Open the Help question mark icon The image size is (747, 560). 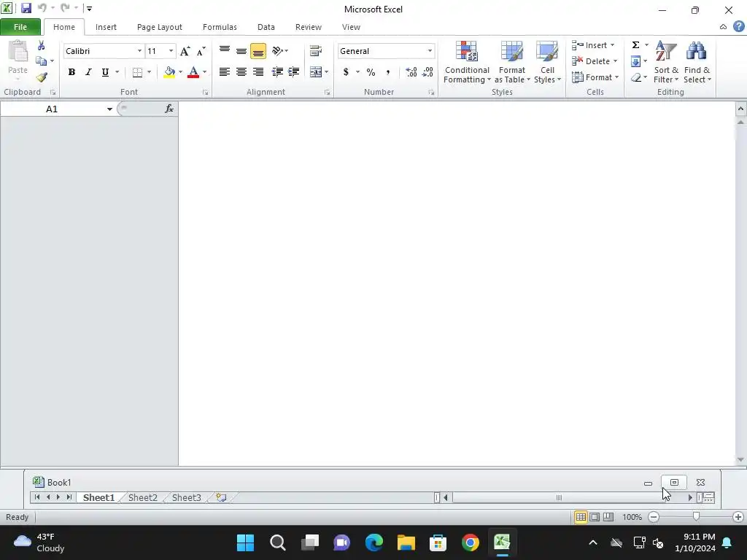739,27
